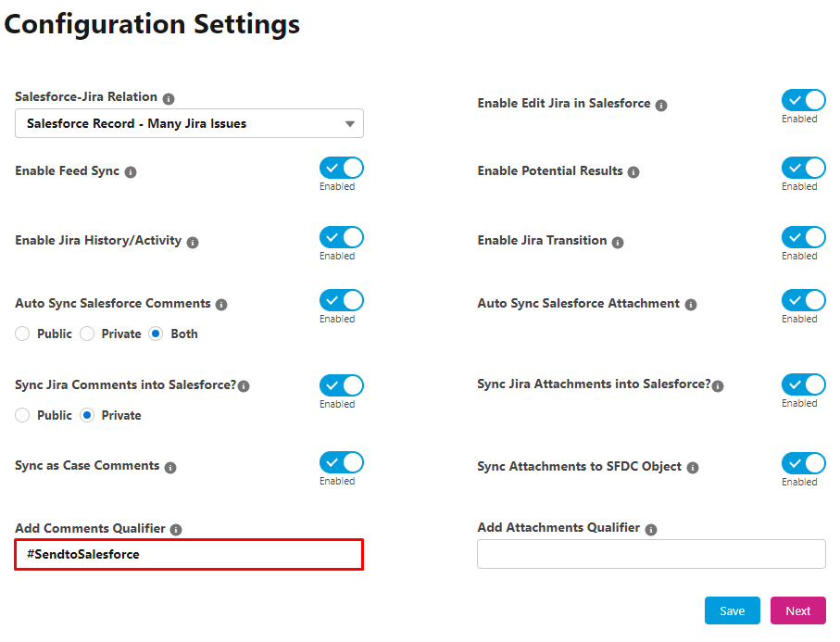Viewport: 840px width, 642px height.
Task: Click info icon next to Enable Feed Sync
Action: click(x=131, y=172)
